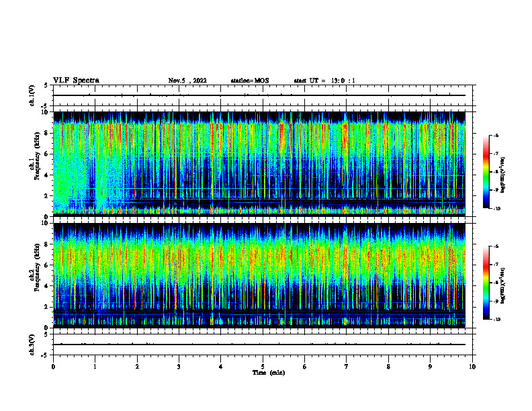Click the ch.3(V) waveform trace line
Viewport: 532px width, 411px height.
259,345
